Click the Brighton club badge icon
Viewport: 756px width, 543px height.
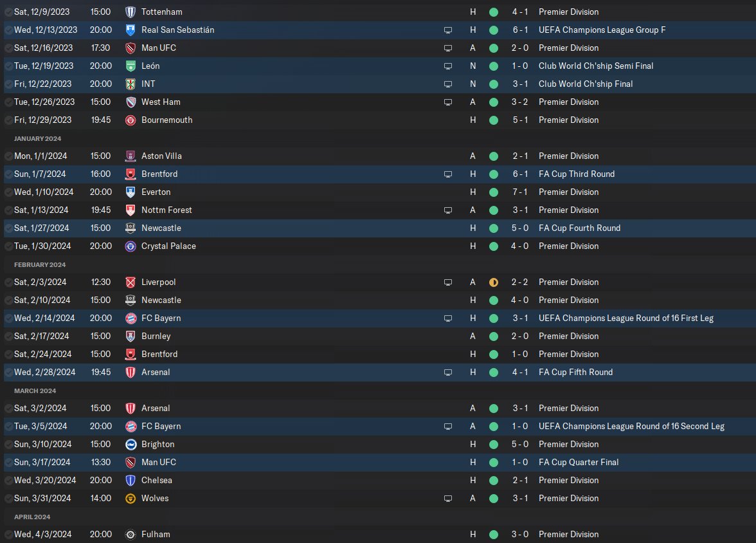[130, 445]
